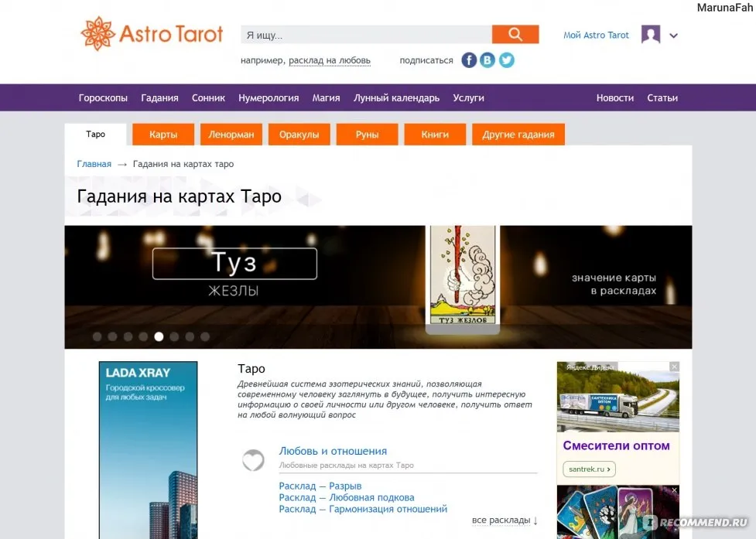Click the heart icon beside Любовь и отношения
Viewport: 756px width, 539px height.
coord(253,460)
